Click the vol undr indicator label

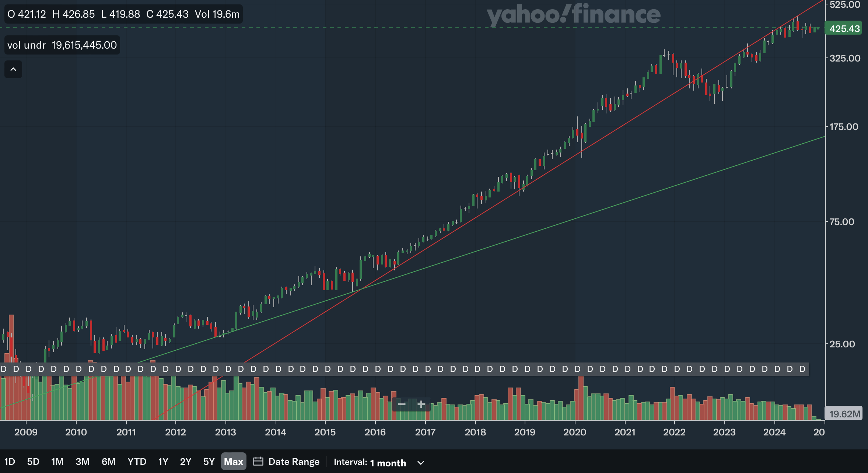[26, 45]
